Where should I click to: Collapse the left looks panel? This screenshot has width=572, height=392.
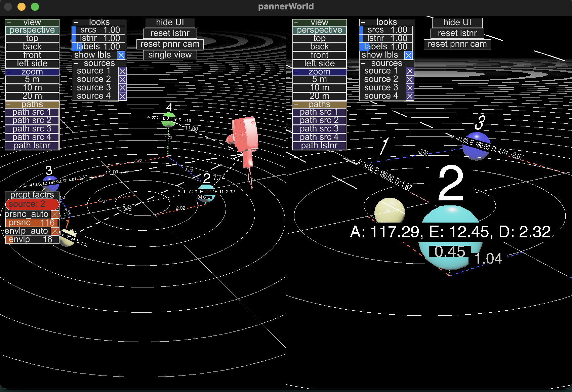click(76, 22)
